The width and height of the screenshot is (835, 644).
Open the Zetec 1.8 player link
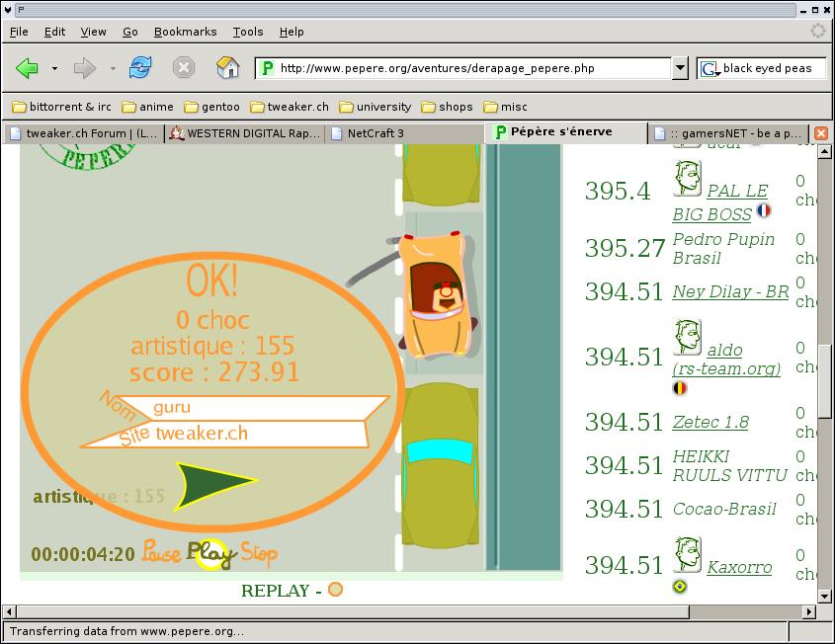tap(710, 422)
